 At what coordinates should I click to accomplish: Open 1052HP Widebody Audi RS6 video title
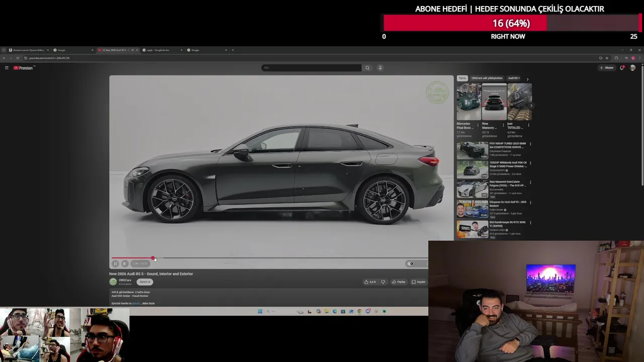click(508, 164)
